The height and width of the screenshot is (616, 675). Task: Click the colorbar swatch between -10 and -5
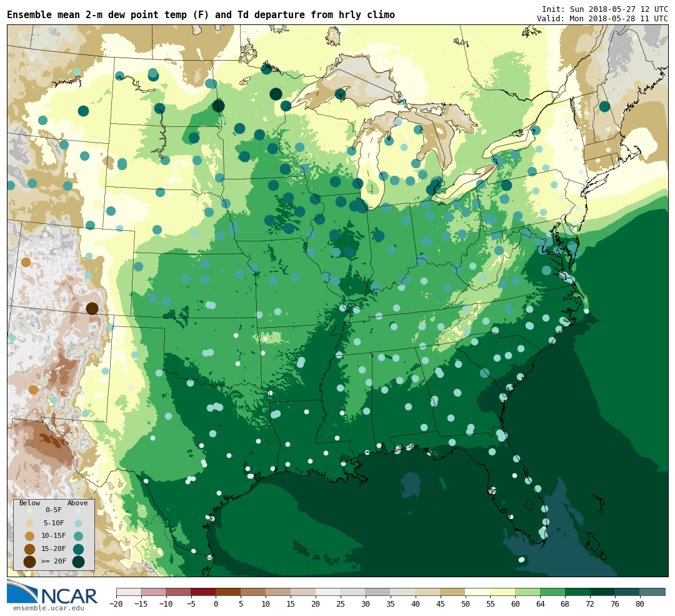[x=179, y=592]
